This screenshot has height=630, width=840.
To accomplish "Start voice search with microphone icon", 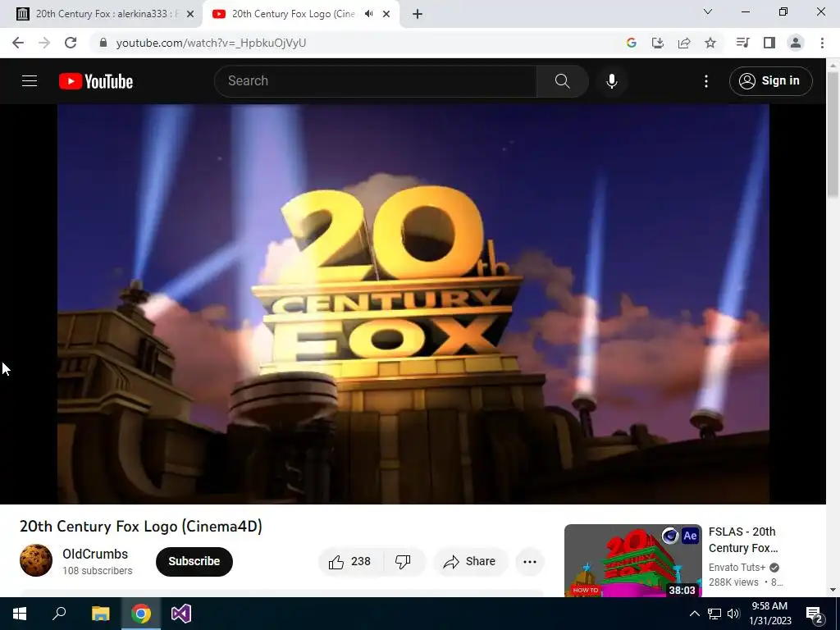I will coord(612,81).
